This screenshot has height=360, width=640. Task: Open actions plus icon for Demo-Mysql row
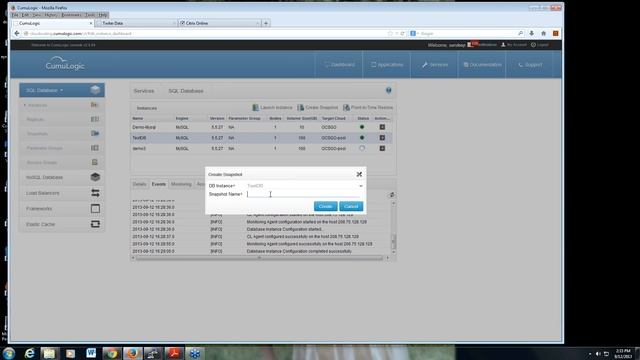coord(382,127)
